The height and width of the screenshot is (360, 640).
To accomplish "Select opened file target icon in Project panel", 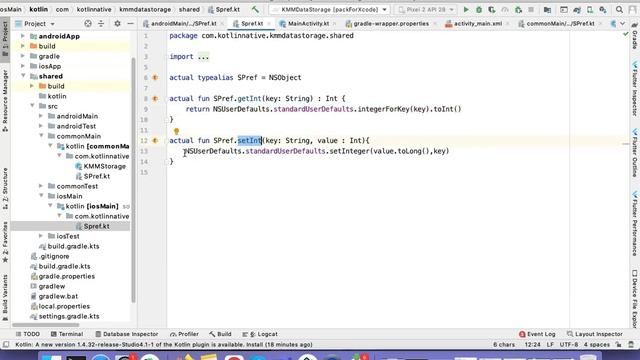I will coord(88,24).
